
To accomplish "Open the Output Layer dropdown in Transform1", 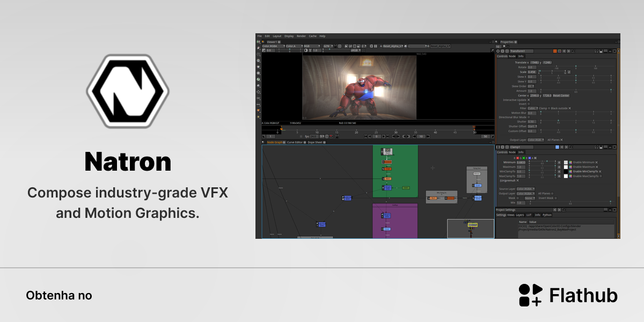I will point(536,140).
